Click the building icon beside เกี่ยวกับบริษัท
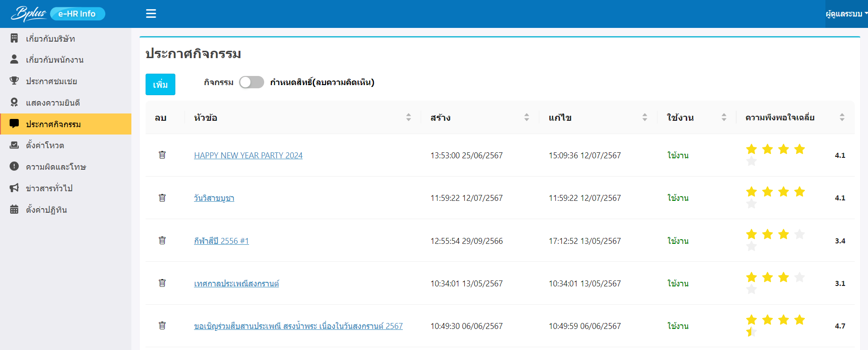868x350 pixels. [x=14, y=38]
